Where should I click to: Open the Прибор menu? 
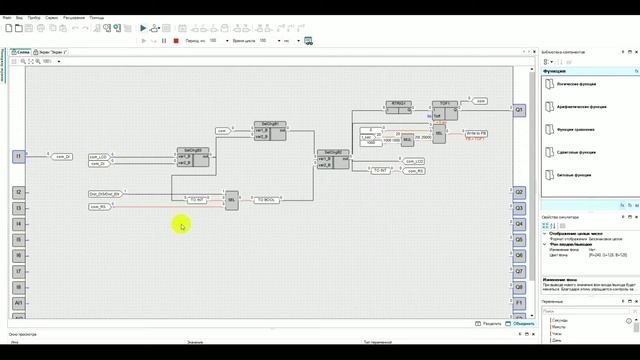(x=34, y=18)
